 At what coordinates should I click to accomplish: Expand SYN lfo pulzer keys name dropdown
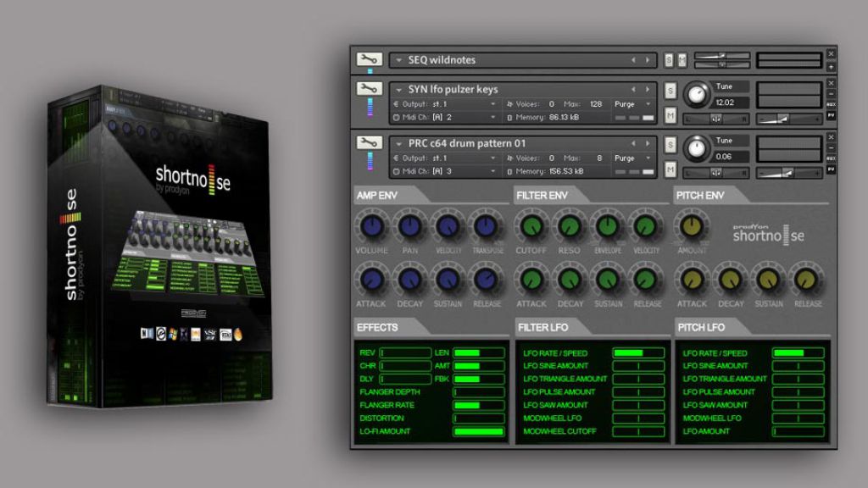(x=398, y=90)
